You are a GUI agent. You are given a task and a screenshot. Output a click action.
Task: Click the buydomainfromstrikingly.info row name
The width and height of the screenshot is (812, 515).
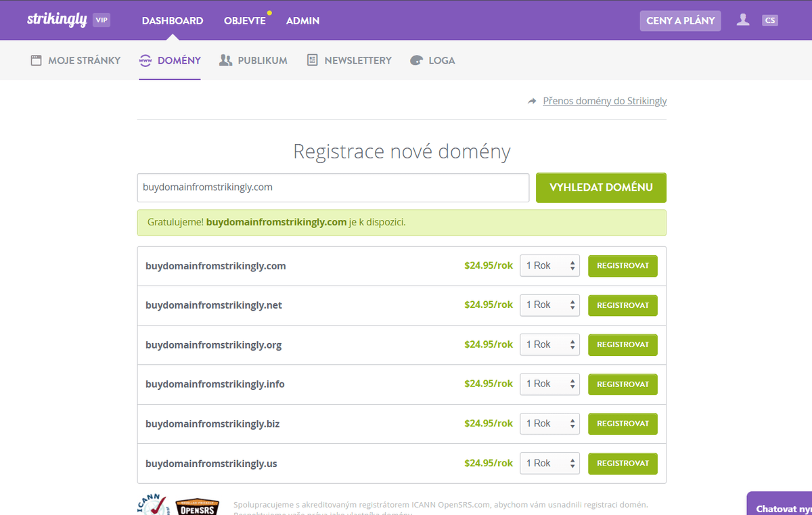pos(215,384)
